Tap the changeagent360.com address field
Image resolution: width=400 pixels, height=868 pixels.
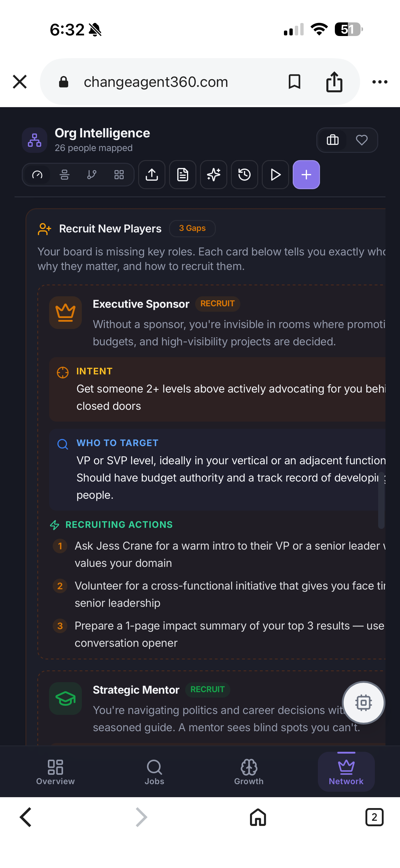156,82
